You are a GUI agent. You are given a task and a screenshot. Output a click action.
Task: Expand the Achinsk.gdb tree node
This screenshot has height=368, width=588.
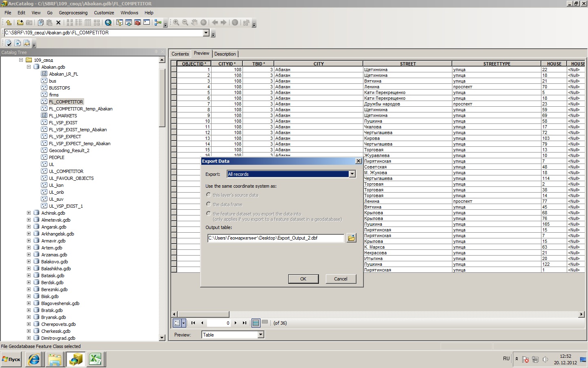coord(29,213)
